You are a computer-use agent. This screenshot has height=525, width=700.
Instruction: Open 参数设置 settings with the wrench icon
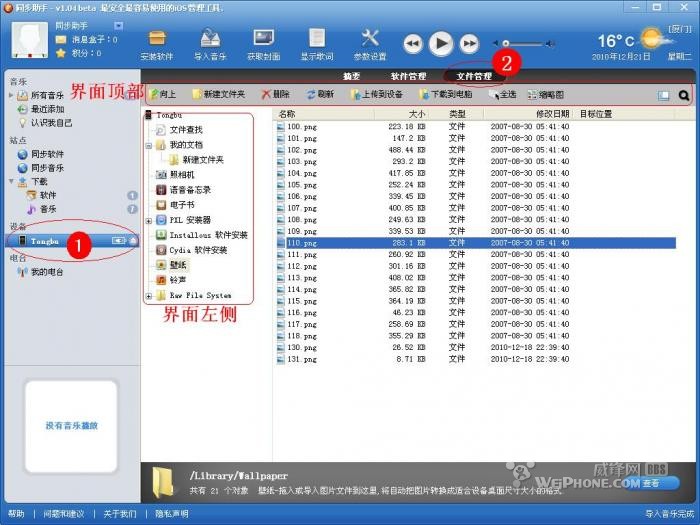coord(369,43)
